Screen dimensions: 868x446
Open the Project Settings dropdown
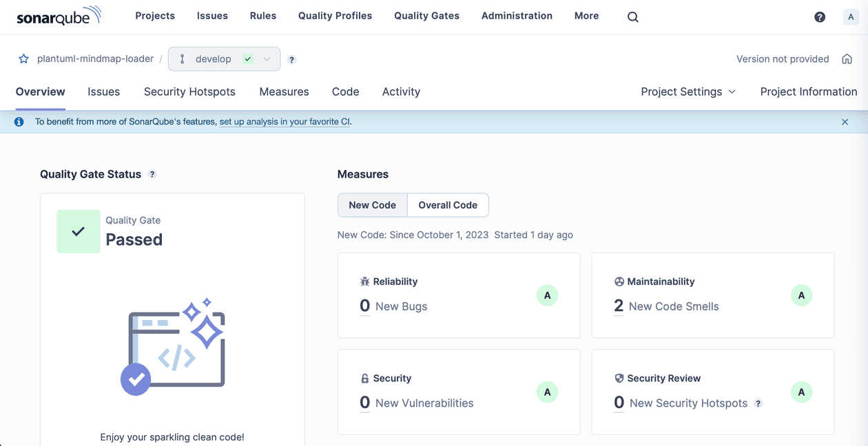[687, 92]
